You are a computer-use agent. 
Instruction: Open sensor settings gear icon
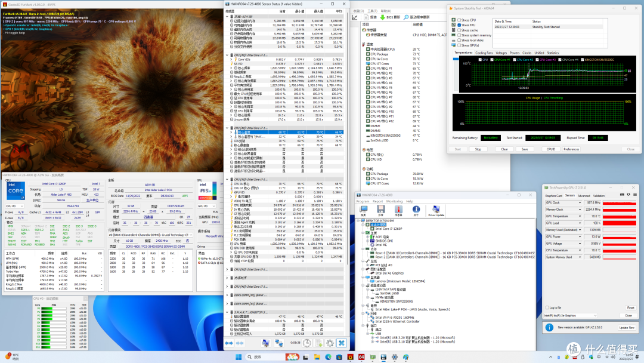(x=330, y=343)
